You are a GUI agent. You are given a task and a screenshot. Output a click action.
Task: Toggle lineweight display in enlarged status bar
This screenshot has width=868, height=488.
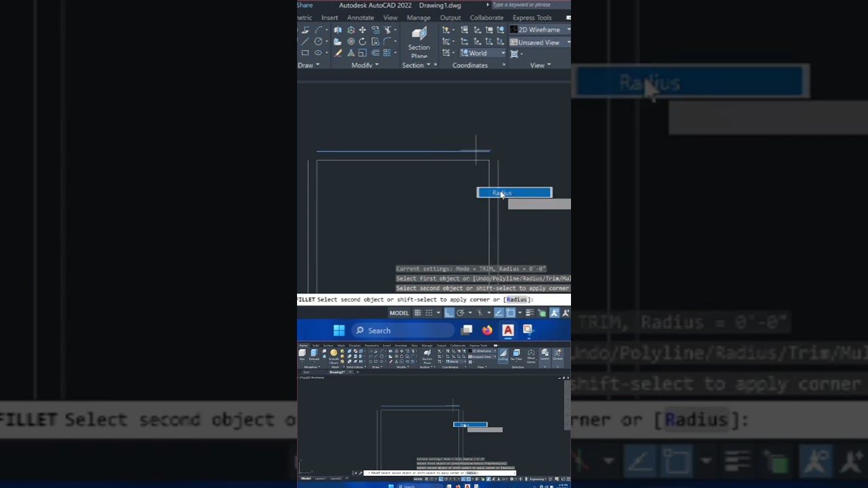529,313
